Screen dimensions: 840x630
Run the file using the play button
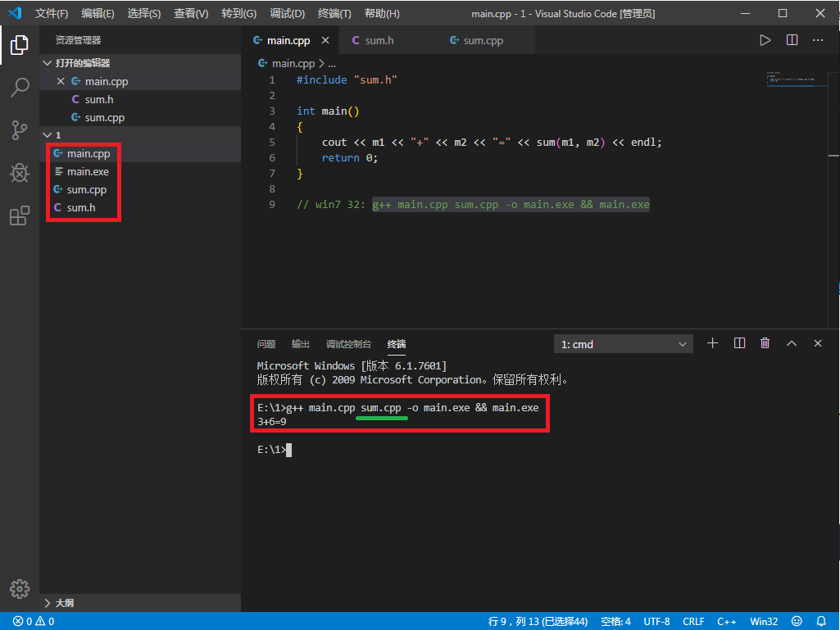tap(765, 39)
